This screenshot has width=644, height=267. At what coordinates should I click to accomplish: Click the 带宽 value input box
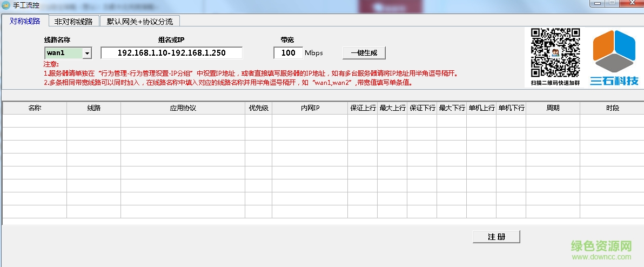click(288, 53)
